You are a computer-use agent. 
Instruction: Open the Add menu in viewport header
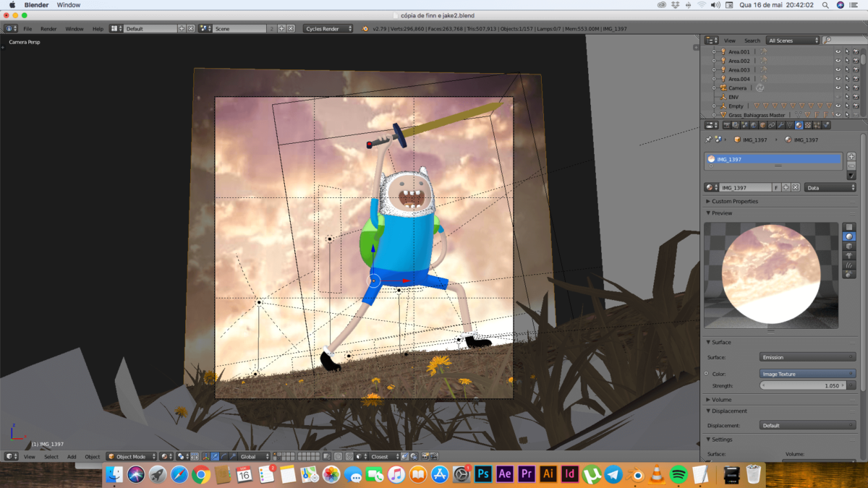tap(72, 457)
